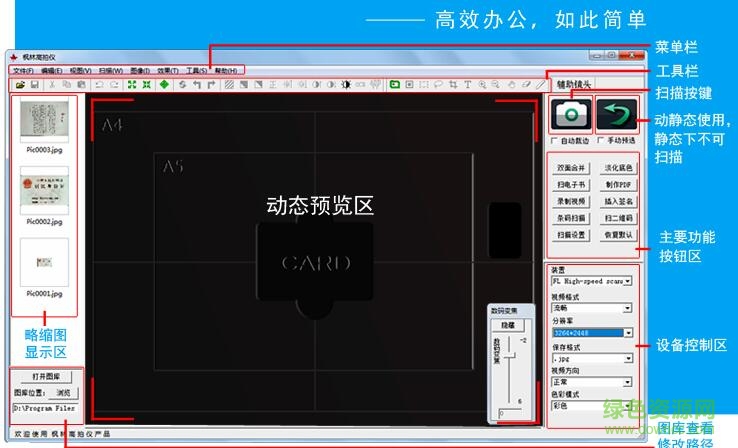The height and width of the screenshot is (448, 738).
Task: Select the lasso selection tool
Action: 438,85
